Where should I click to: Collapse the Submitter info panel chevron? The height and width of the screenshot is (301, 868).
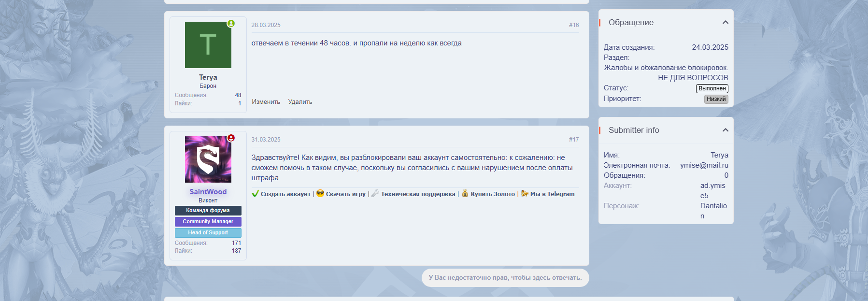(x=725, y=130)
